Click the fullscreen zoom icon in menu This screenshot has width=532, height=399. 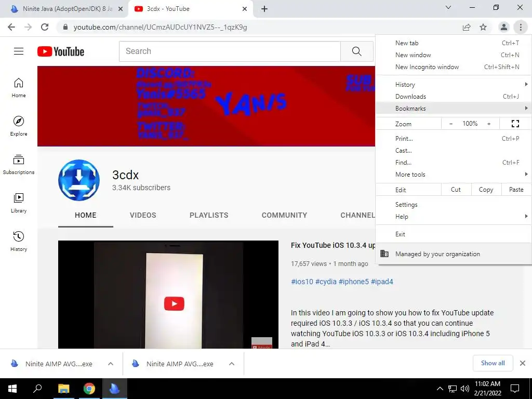(515, 124)
